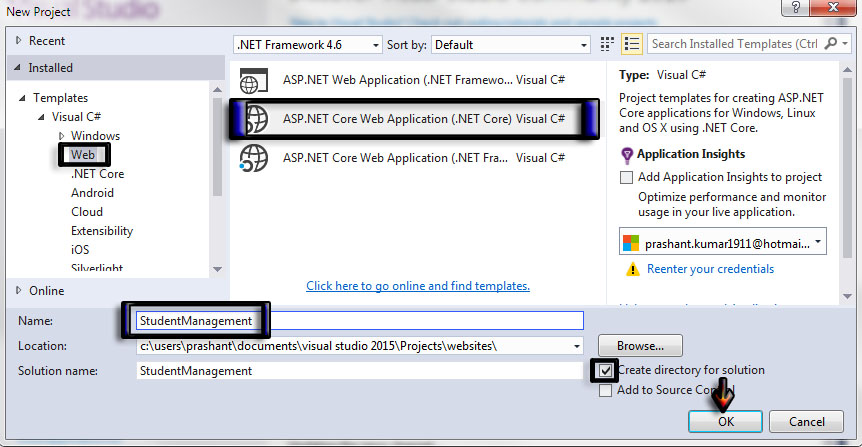Click the ASP.NET Core Web Application (.NET Core) row text
The image size is (862, 447).
[397, 119]
